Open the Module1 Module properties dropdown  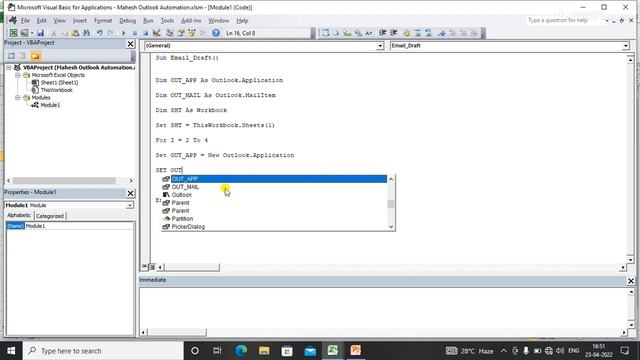(129, 205)
